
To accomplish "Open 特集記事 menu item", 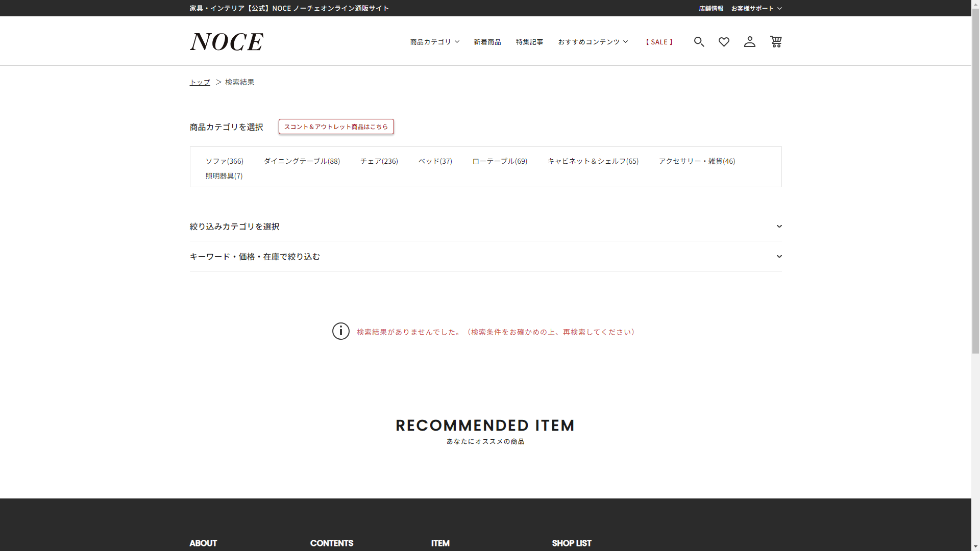I will point(529,42).
